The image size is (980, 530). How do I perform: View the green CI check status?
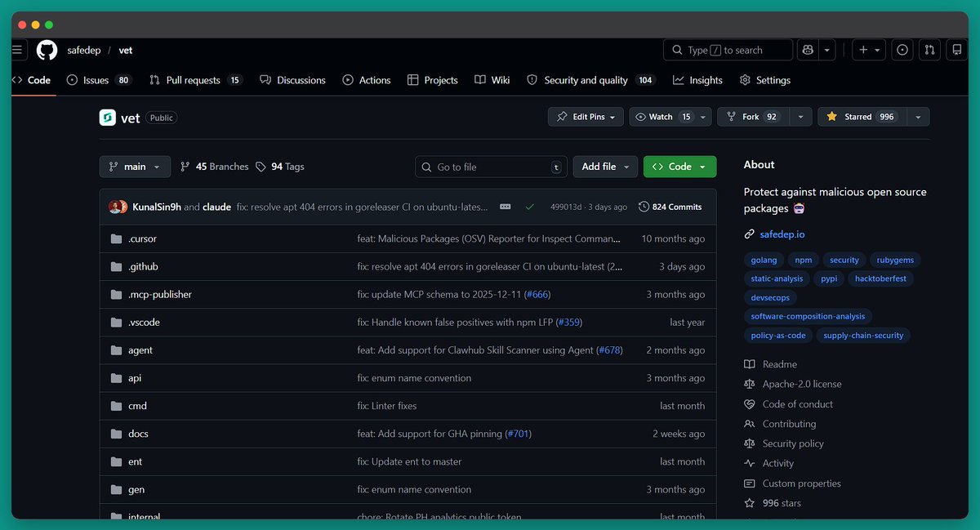[529, 207]
